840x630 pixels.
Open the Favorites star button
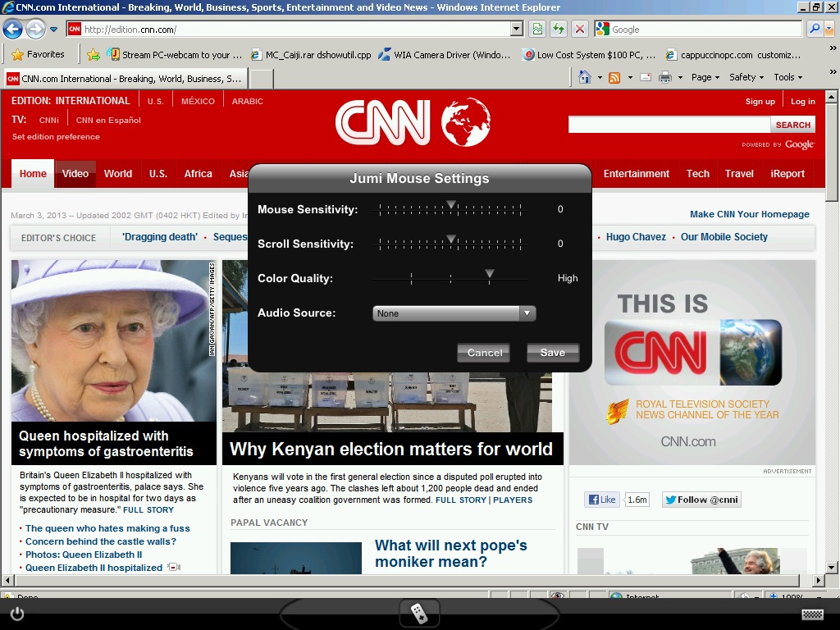click(38, 54)
